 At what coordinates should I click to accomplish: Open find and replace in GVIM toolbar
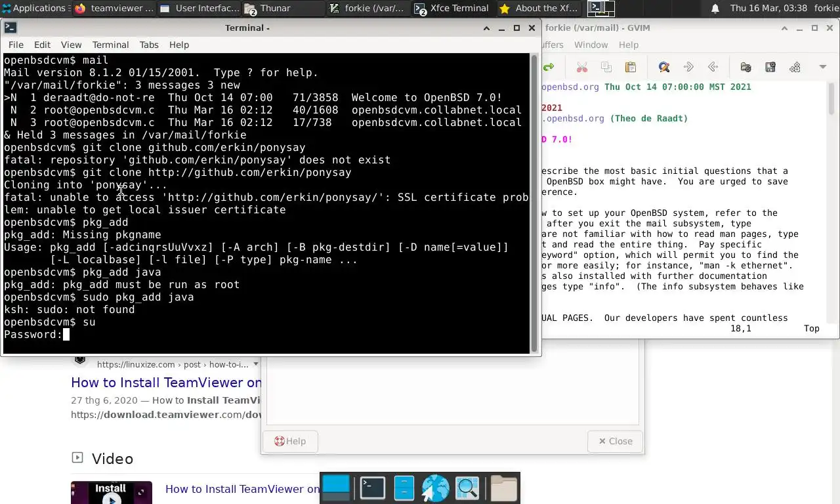click(663, 67)
